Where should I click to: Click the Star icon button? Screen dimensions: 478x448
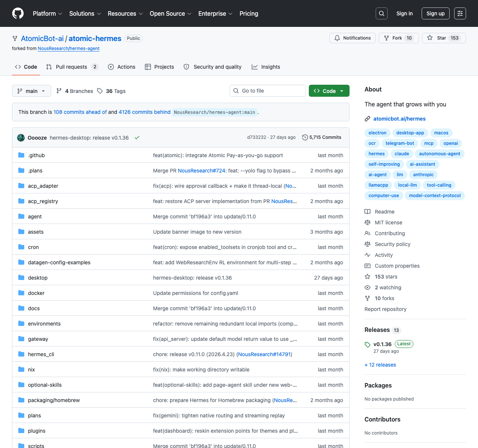pos(430,38)
